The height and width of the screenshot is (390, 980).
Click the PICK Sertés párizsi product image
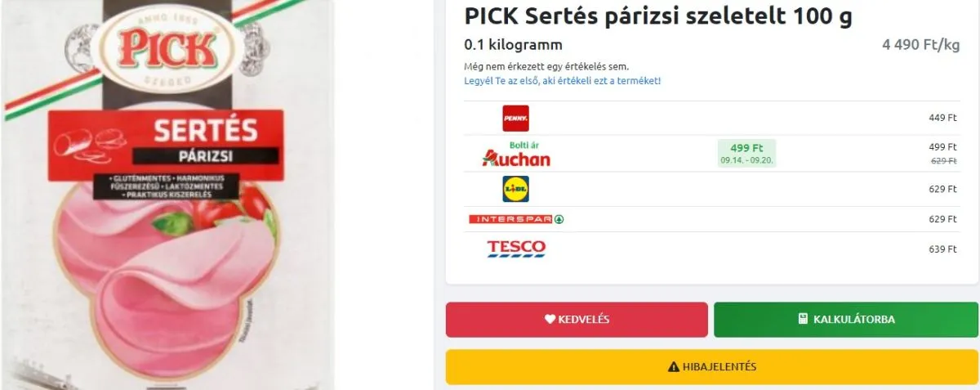(x=167, y=195)
